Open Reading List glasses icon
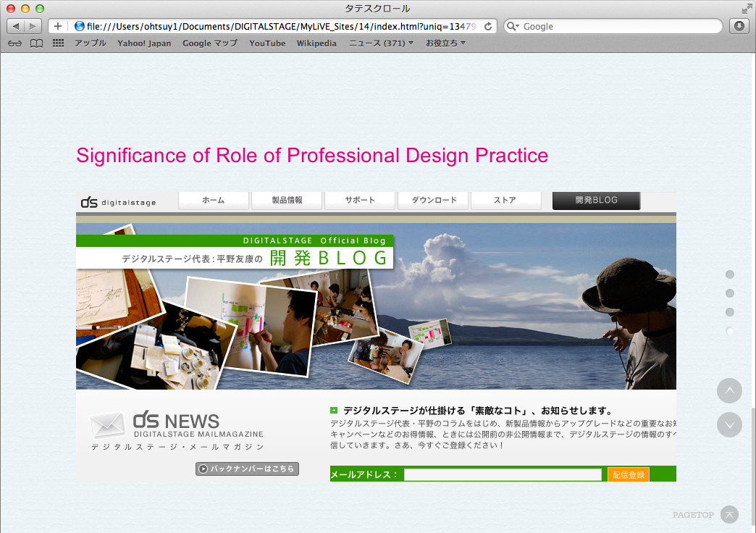 (x=15, y=43)
